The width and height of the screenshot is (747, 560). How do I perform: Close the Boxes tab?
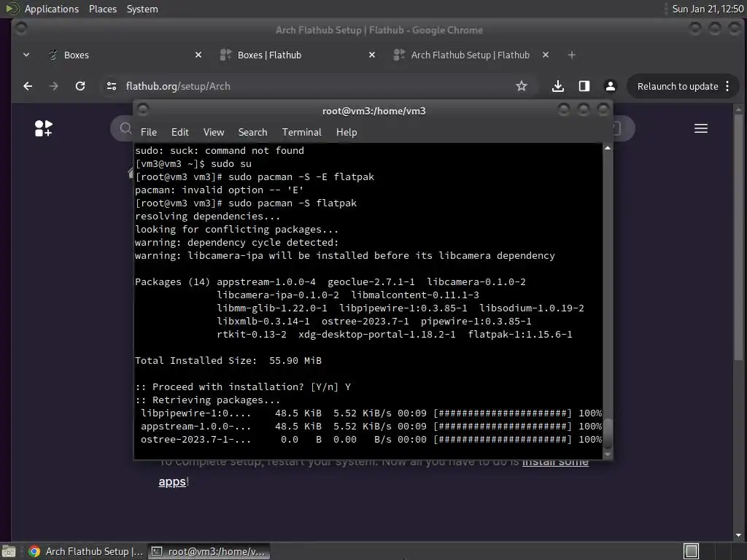(198, 55)
